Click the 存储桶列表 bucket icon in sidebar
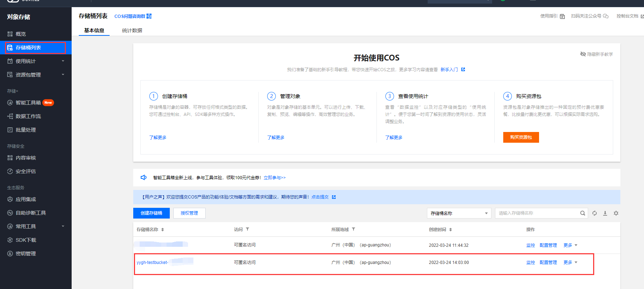The image size is (644, 289). point(10,48)
